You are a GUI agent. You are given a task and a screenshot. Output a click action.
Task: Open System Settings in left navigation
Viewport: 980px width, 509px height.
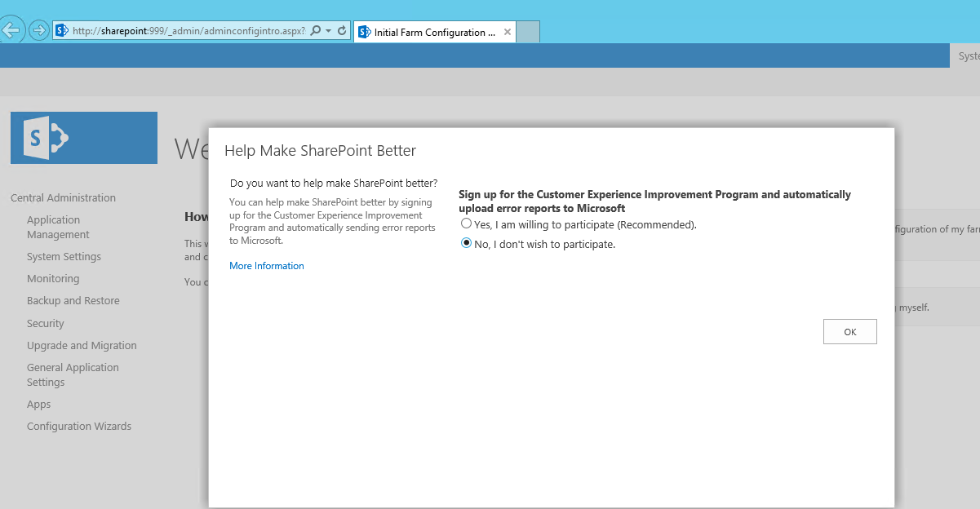click(64, 256)
